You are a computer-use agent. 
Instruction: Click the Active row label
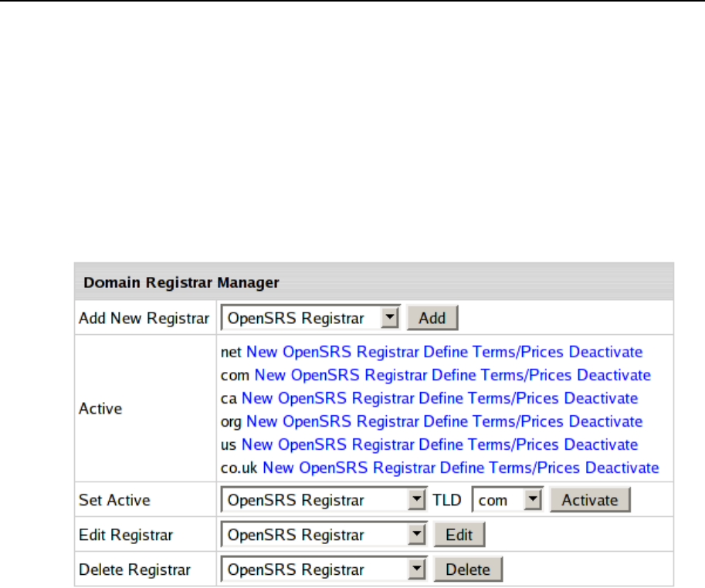[100, 409]
